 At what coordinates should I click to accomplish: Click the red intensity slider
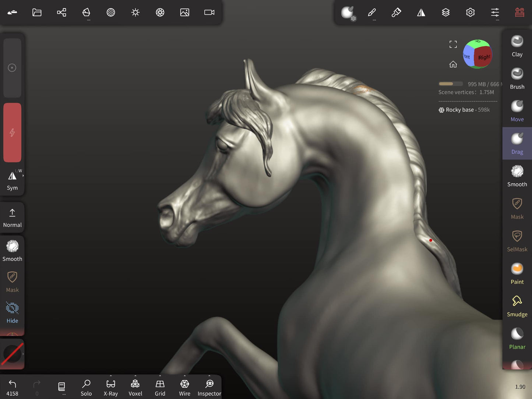[12, 133]
